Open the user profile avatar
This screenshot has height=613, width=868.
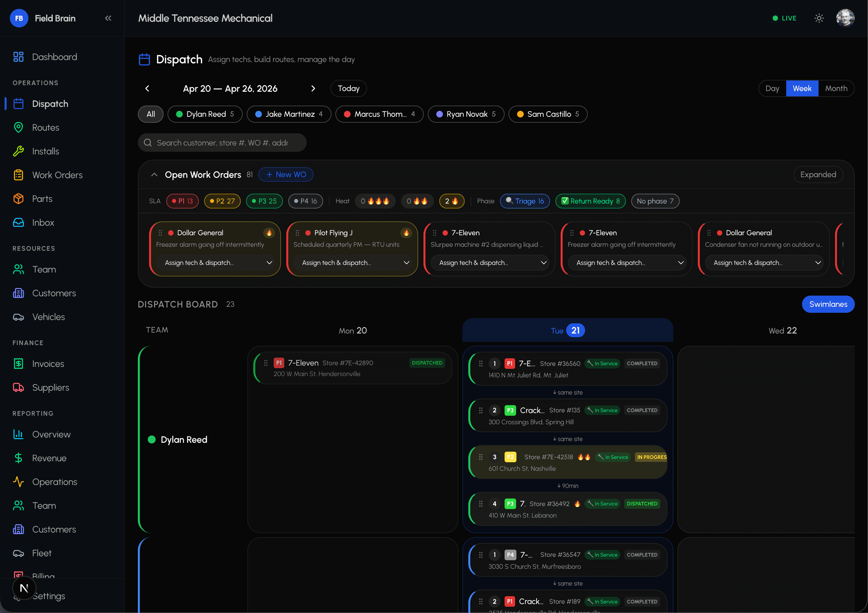845,18
